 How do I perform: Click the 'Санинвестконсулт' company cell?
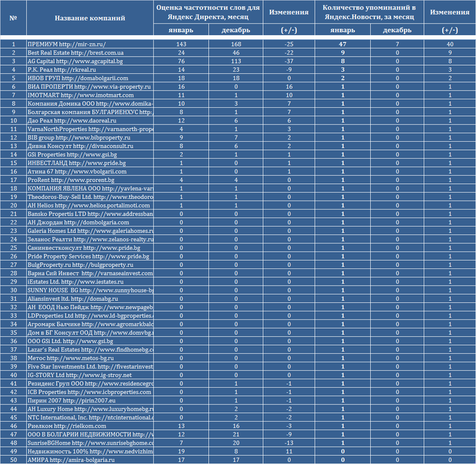pyautogui.click(x=90, y=248)
